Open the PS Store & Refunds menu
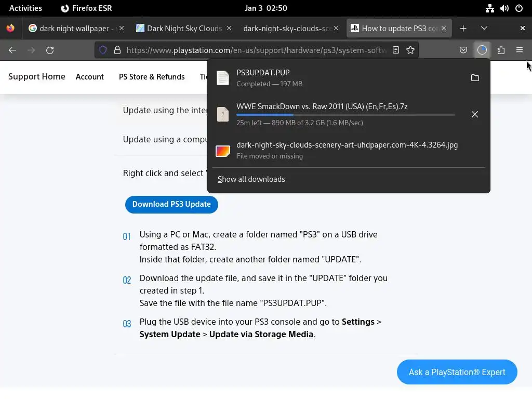Viewport: 532px width, 399px height. (x=152, y=77)
